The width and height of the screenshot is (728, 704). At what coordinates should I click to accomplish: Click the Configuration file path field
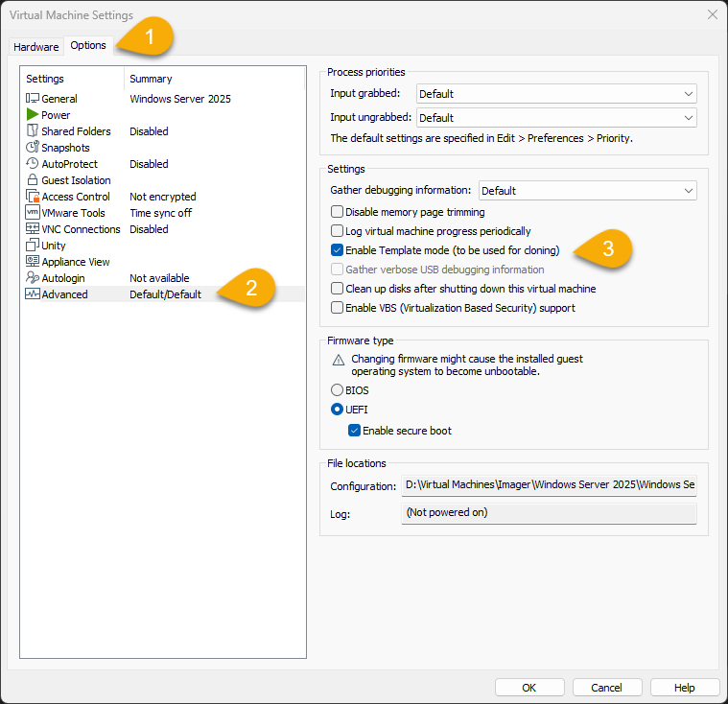(x=549, y=485)
